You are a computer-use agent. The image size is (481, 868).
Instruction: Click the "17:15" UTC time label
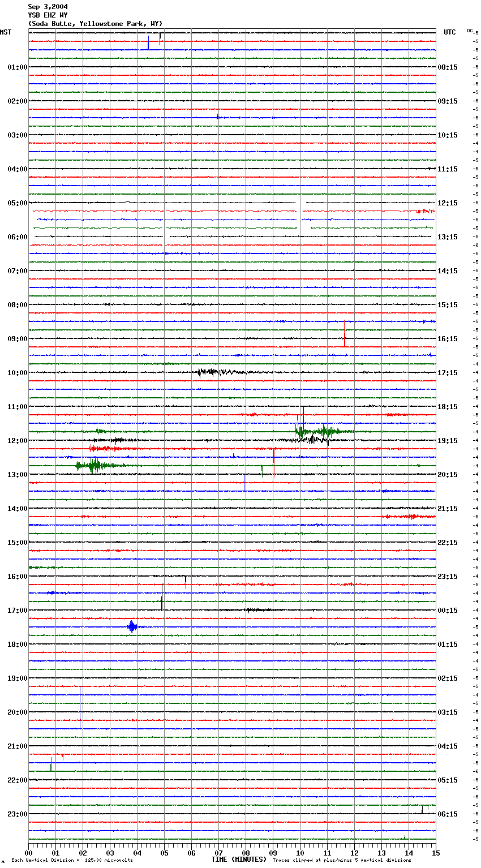tap(448, 373)
